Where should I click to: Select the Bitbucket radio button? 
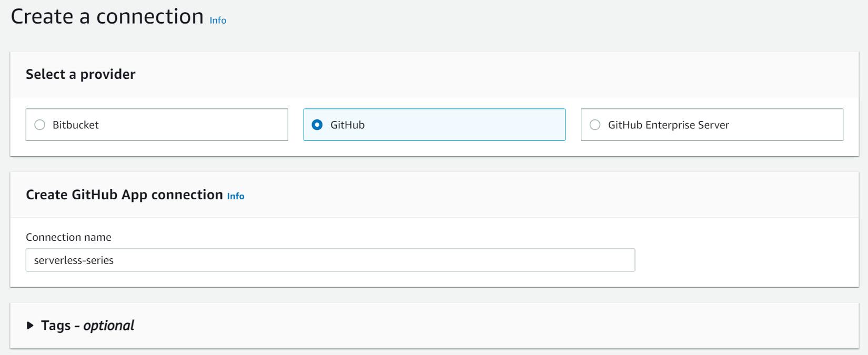tap(40, 125)
